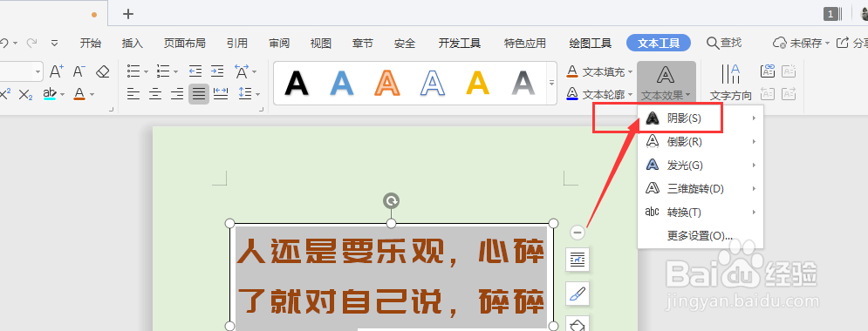This screenshot has width=868, height=331.
Task: Align text left
Action: pyautogui.click(x=133, y=94)
